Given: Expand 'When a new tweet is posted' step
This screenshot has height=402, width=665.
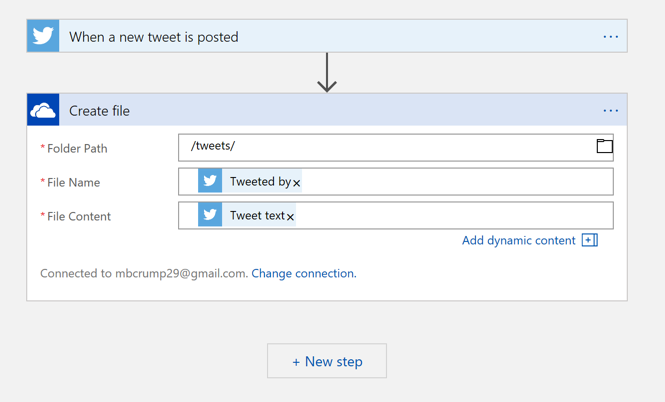Looking at the screenshot, I should [300, 37].
